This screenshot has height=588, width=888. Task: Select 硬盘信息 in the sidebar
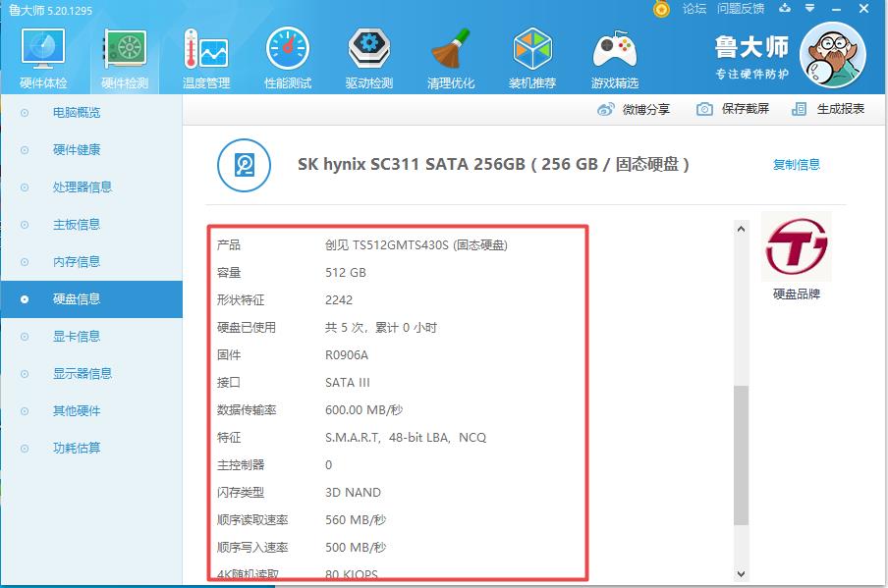pos(91,299)
